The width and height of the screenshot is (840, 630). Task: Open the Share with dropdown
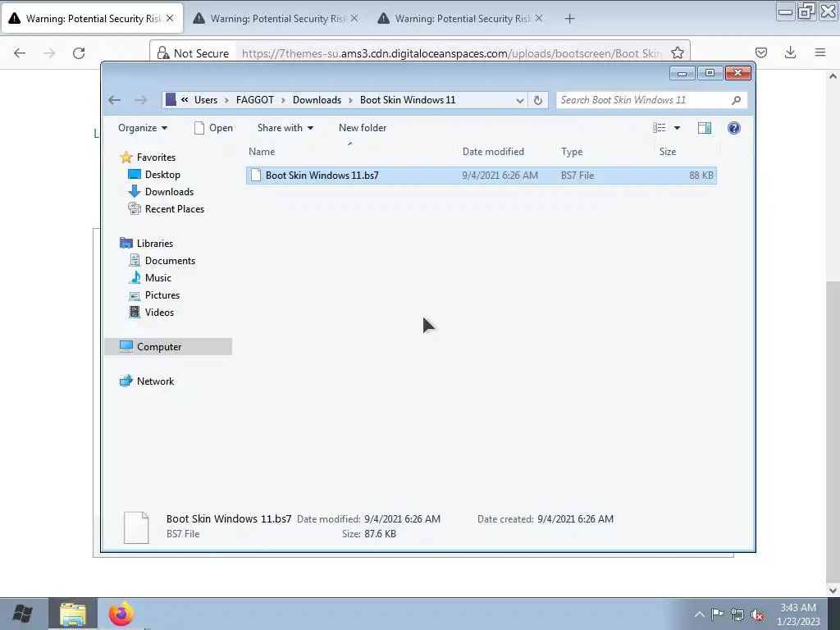(x=285, y=128)
